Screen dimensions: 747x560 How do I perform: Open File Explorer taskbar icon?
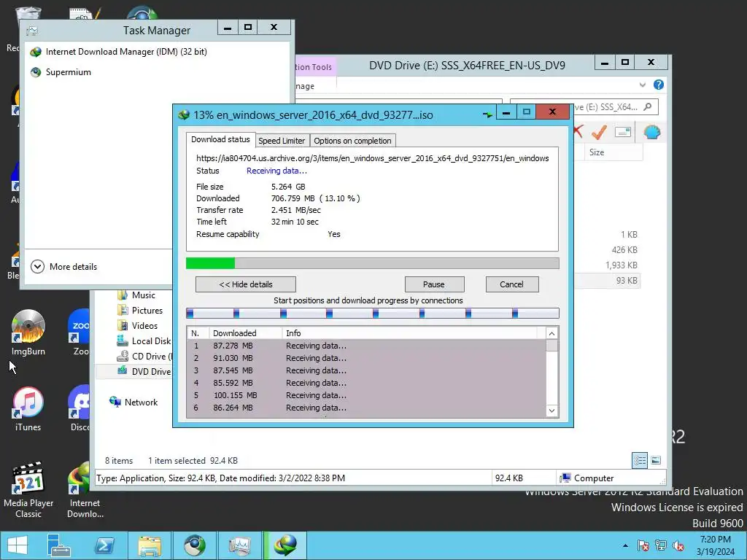click(x=150, y=545)
